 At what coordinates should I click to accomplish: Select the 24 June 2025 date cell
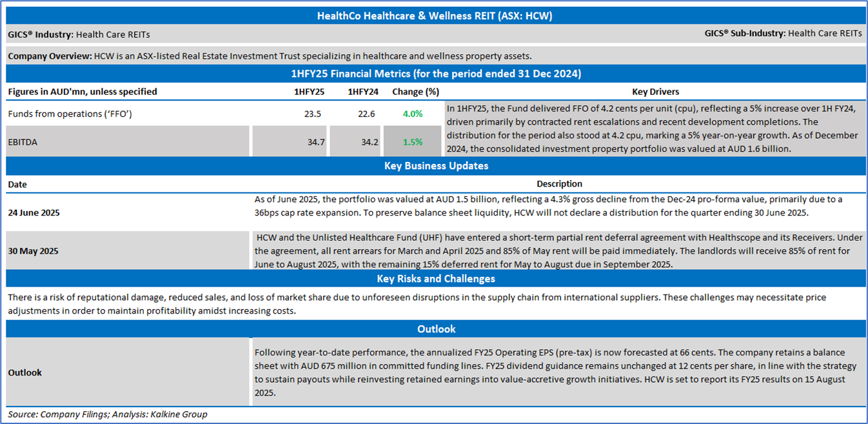(35, 212)
